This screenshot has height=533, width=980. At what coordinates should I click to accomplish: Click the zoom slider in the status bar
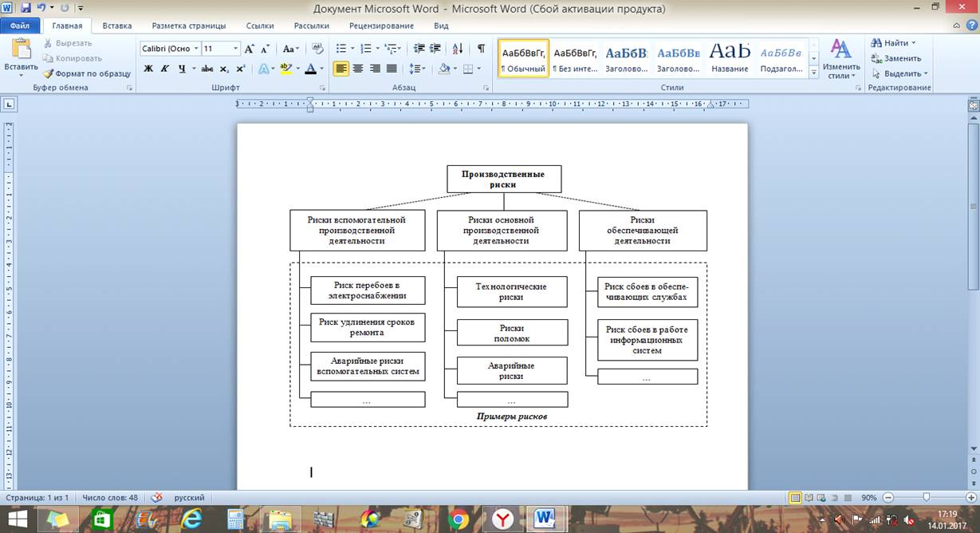coord(926,497)
